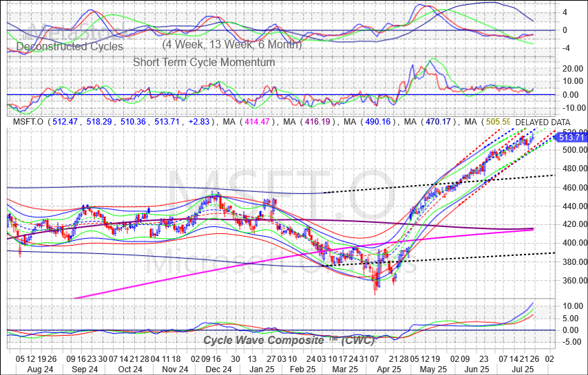Select the purple MA value 416.19
The width and height of the screenshot is (588, 375).
point(317,122)
